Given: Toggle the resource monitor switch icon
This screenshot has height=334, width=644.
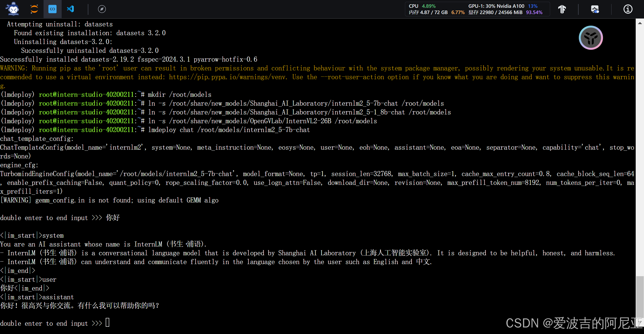Looking at the screenshot, I should click(595, 9).
